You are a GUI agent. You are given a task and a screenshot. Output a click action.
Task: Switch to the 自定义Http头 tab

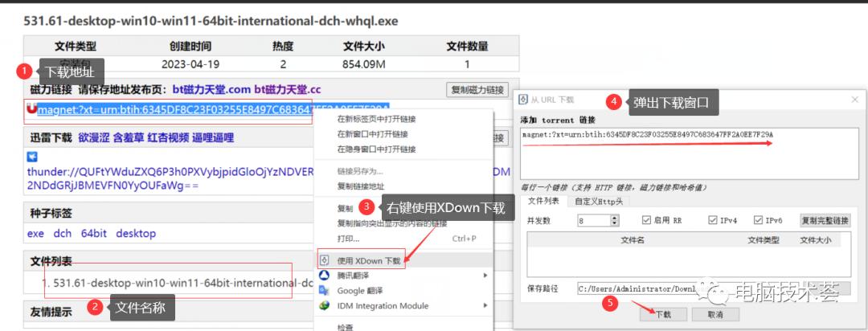599,202
